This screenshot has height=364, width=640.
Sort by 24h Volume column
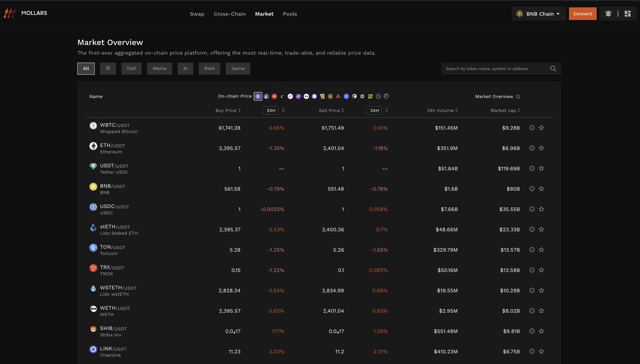click(x=442, y=110)
